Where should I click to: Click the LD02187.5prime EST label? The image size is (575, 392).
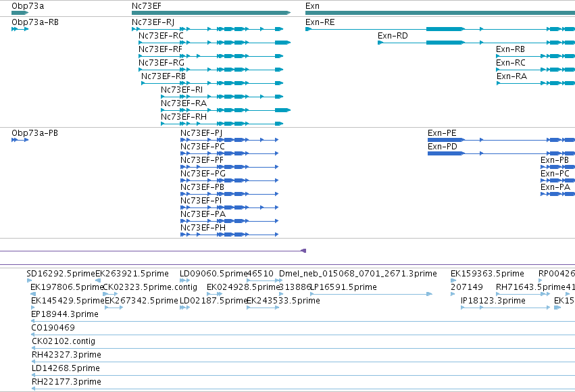coord(214,301)
